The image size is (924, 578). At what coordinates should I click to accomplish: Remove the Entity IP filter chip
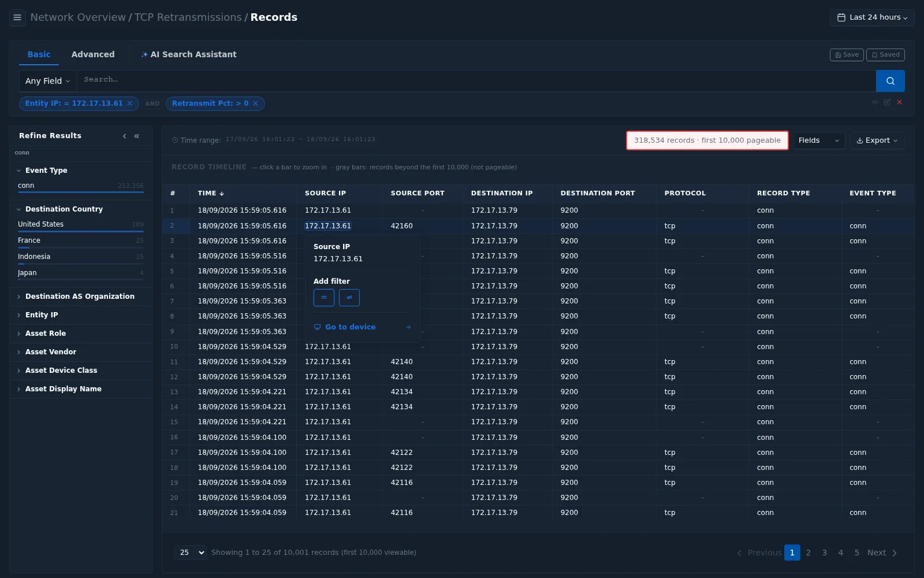click(x=130, y=103)
